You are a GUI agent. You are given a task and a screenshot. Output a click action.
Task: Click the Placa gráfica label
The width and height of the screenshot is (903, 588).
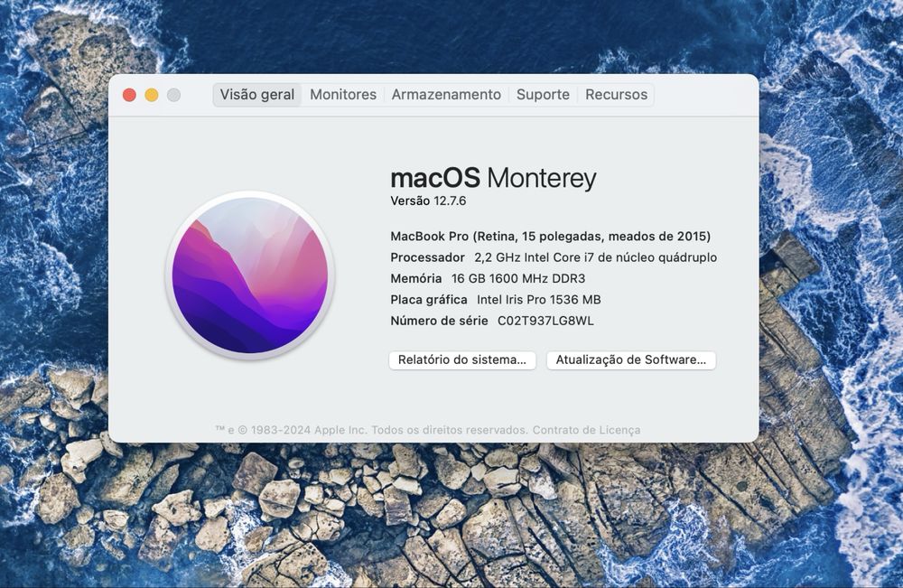tap(428, 300)
